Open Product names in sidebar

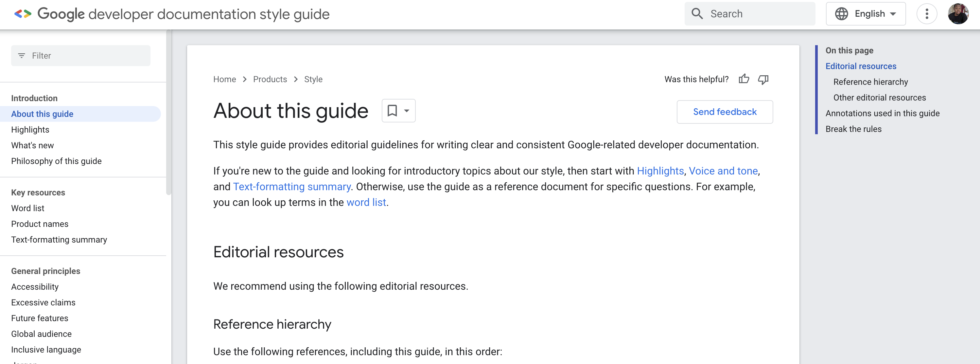40,224
